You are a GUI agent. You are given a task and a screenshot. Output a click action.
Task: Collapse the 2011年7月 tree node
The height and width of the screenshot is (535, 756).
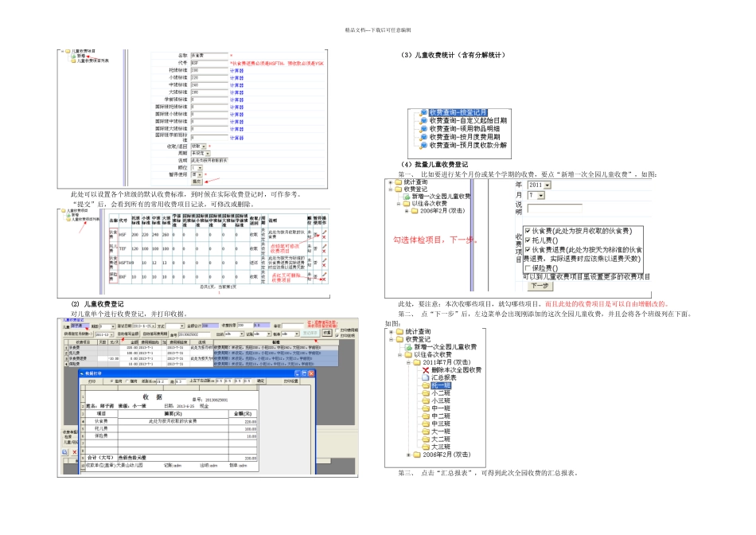tap(408, 362)
